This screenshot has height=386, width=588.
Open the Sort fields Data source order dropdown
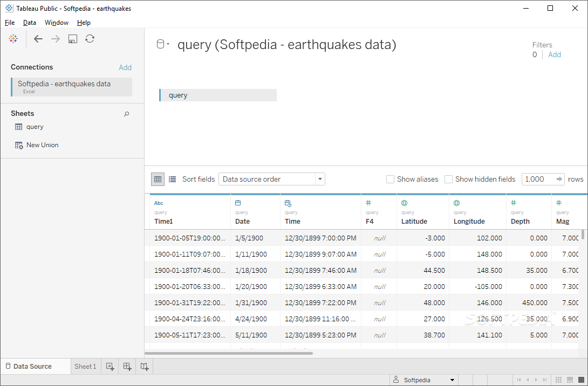pos(272,179)
